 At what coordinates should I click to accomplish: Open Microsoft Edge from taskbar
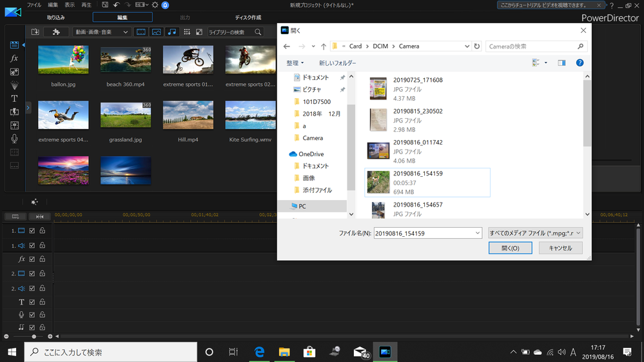tap(259, 352)
